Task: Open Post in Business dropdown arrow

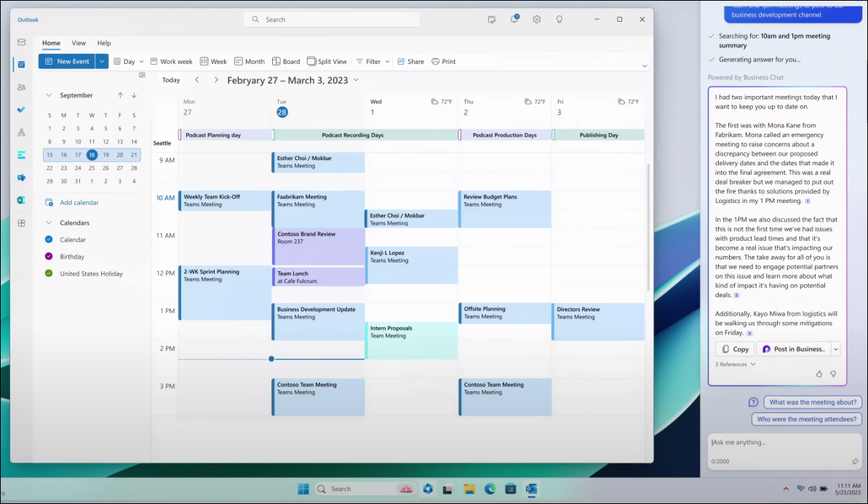Action: (x=836, y=349)
